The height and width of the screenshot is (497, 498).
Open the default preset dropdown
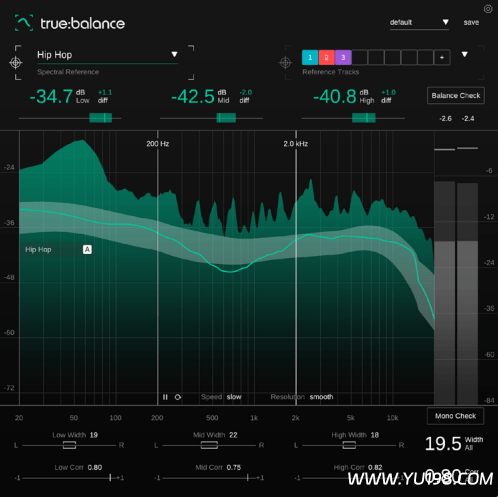click(x=419, y=23)
